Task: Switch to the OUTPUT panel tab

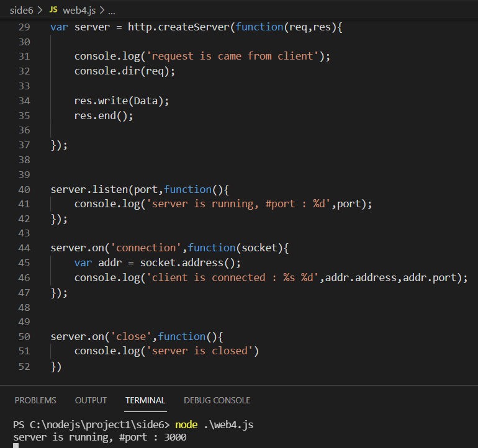Action: pos(91,400)
